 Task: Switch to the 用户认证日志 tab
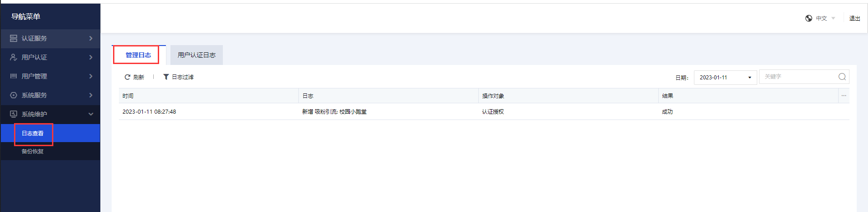coord(197,55)
